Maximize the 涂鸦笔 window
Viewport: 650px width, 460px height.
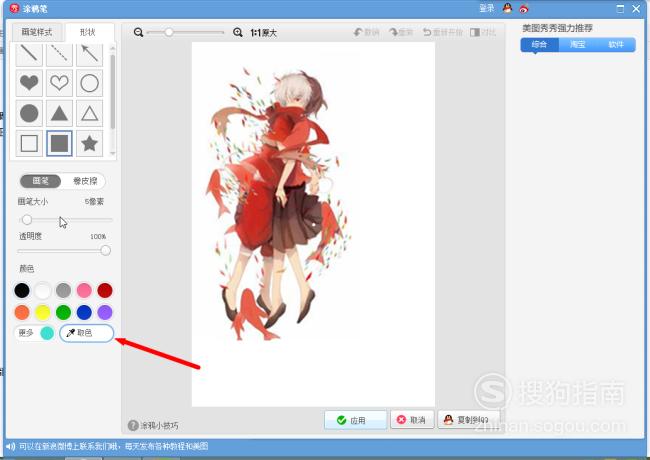coord(620,9)
